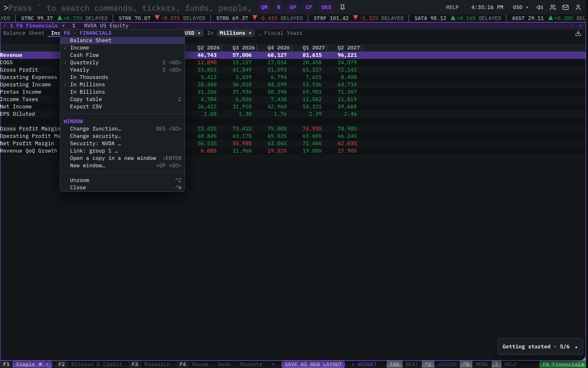Image resolution: width=588 pixels, height=368 pixels.
Task: Click the plus icon after the Markets layout tab
Action: click(273, 364)
